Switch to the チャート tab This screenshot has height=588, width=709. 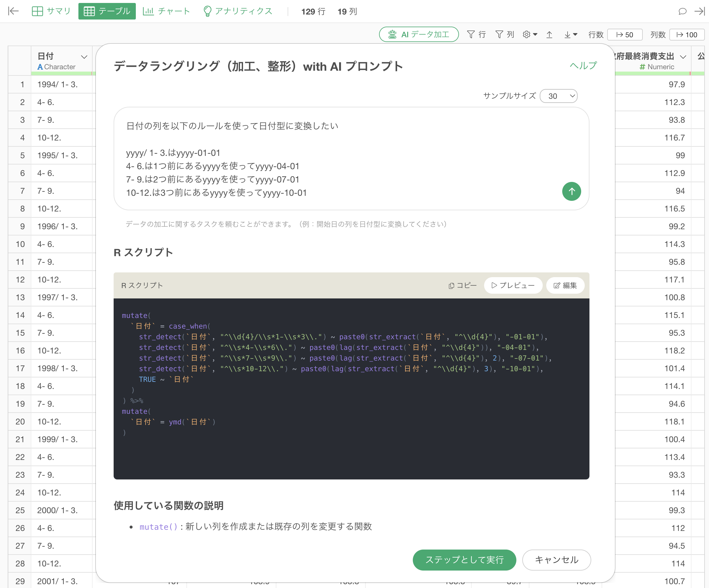(x=166, y=11)
